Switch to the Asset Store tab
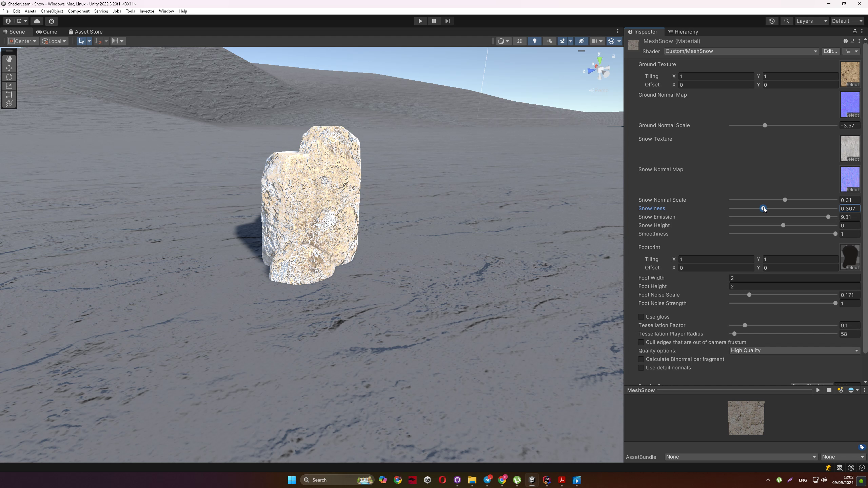The height and width of the screenshot is (488, 868). point(85,32)
